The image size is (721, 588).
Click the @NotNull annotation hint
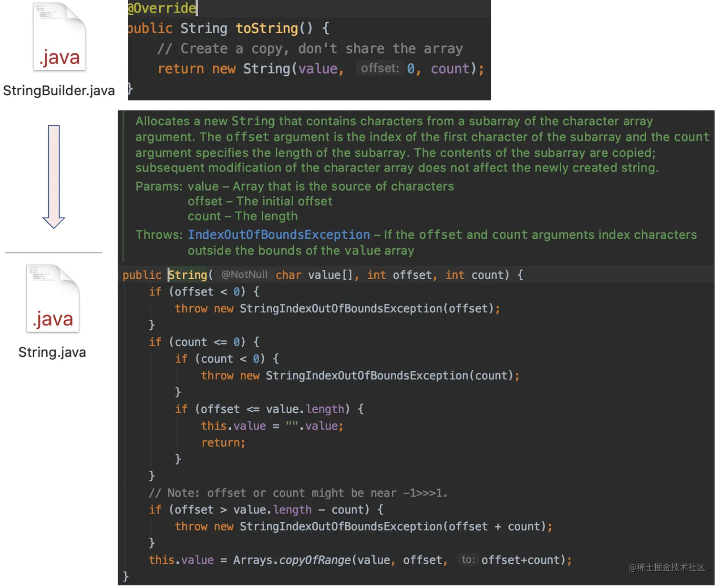pyautogui.click(x=244, y=274)
